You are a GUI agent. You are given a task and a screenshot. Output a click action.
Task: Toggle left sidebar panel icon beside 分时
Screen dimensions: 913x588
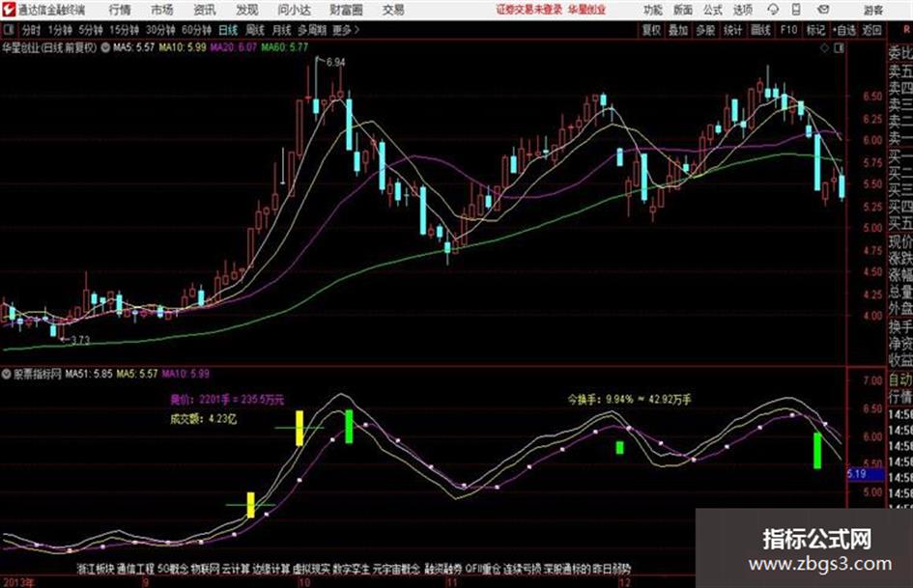click(x=8, y=30)
